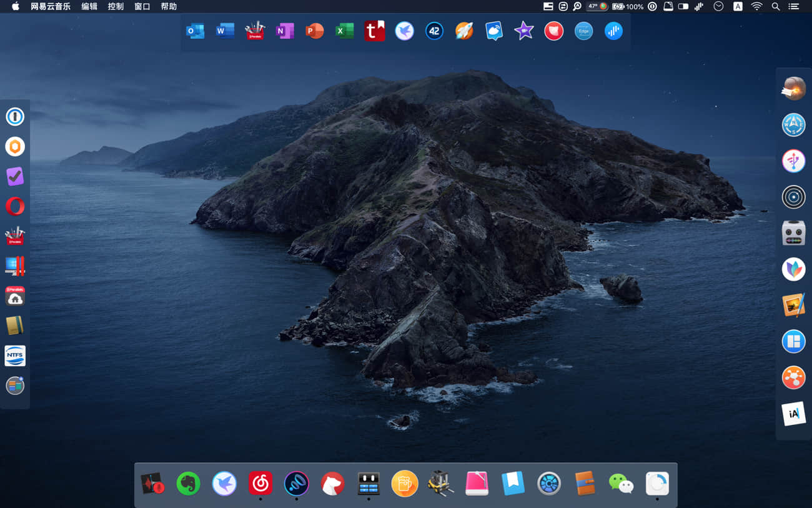Screen dimensions: 812x508
Task: Open the blue window-layout app in right dock
Action: (x=793, y=341)
